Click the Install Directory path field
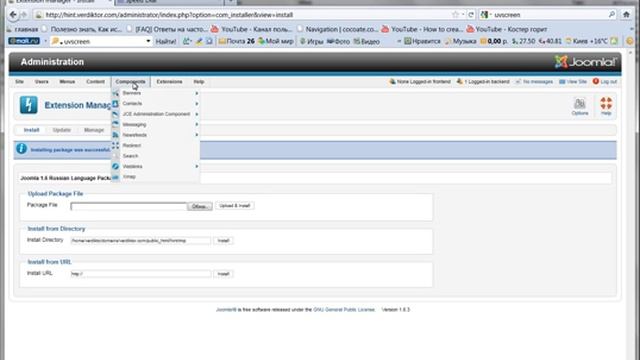The height and width of the screenshot is (360, 640). click(140, 241)
